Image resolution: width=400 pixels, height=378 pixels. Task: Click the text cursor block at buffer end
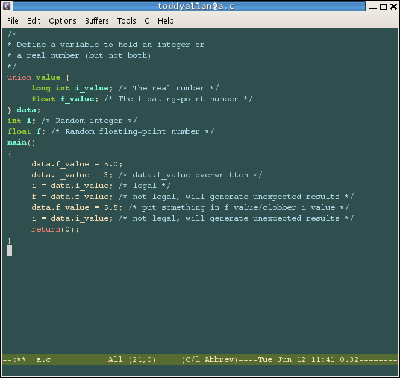[x=10, y=251]
